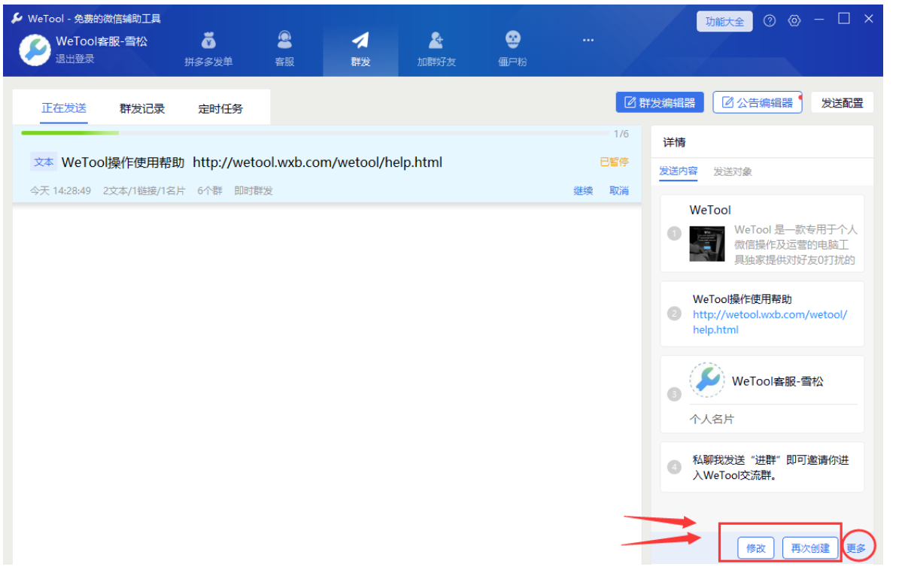Screen dimensions: 905x588
Task: Click the 再次创建 button
Action: (810, 548)
